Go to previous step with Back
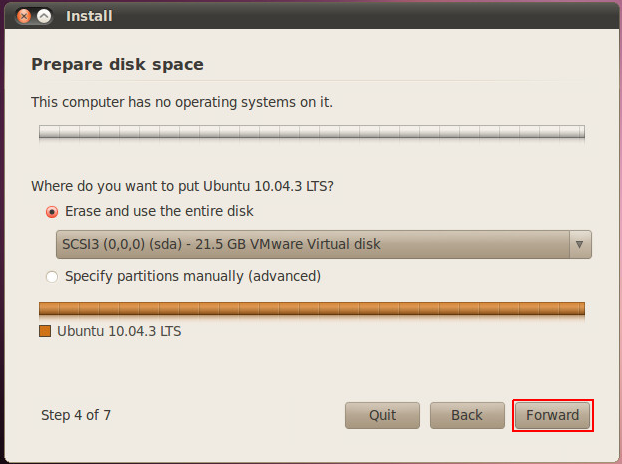 (x=467, y=415)
